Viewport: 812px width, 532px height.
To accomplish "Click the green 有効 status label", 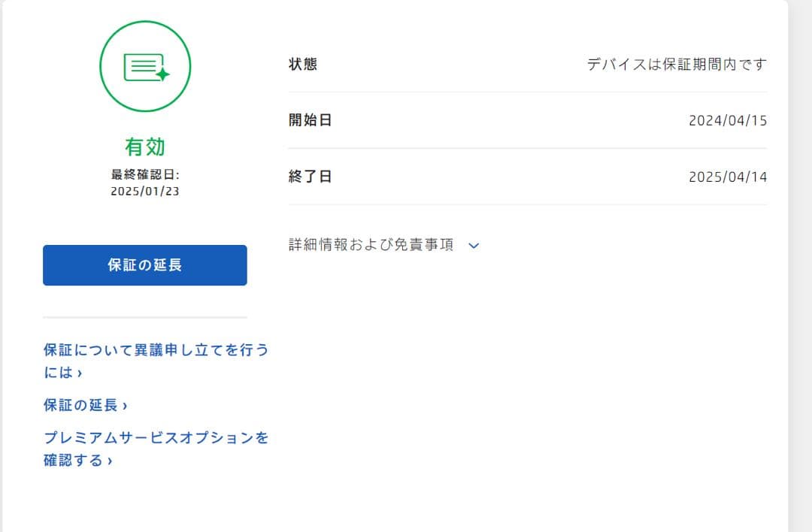I will coord(144,148).
